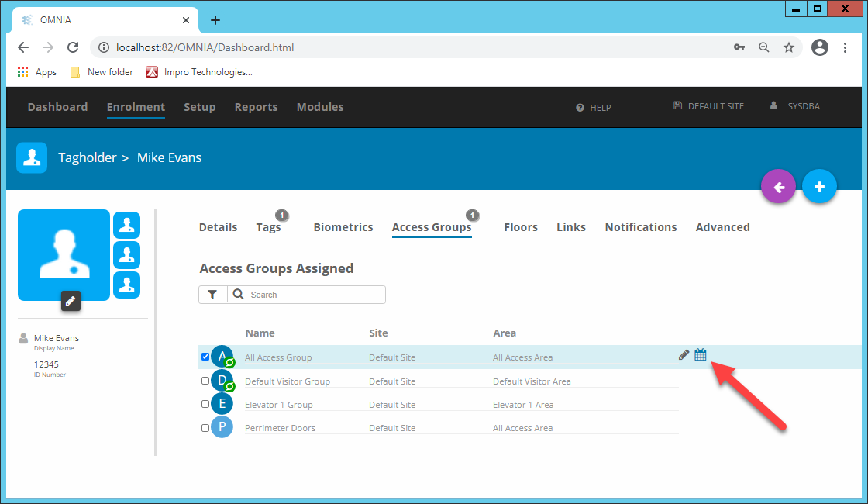Select the first small profile photo thumbnail
The height and width of the screenshot is (504, 868).
[127, 225]
